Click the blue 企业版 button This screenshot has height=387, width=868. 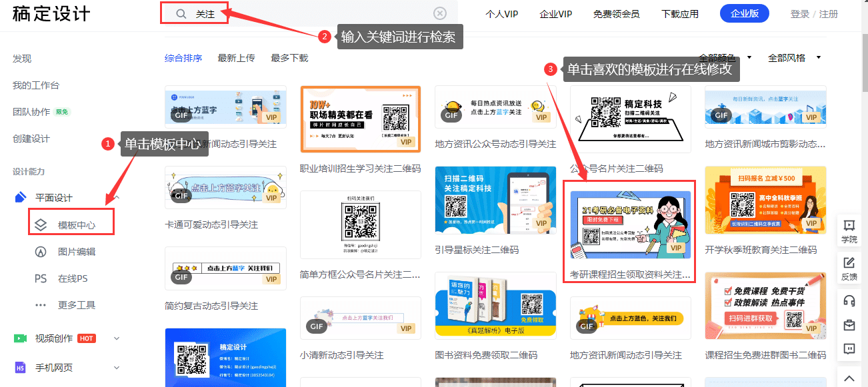click(745, 13)
